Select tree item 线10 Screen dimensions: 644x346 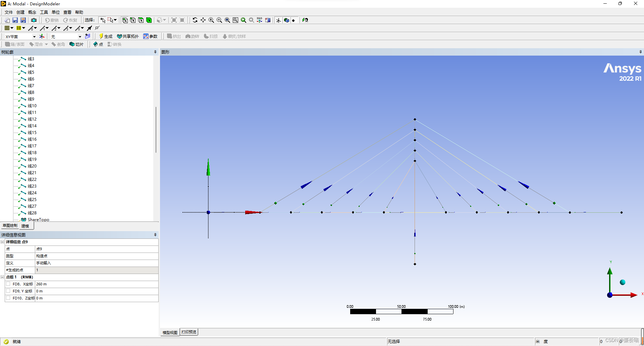pyautogui.click(x=32, y=106)
